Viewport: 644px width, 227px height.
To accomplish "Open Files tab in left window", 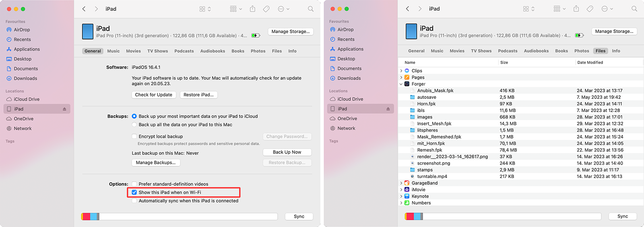I will (277, 51).
